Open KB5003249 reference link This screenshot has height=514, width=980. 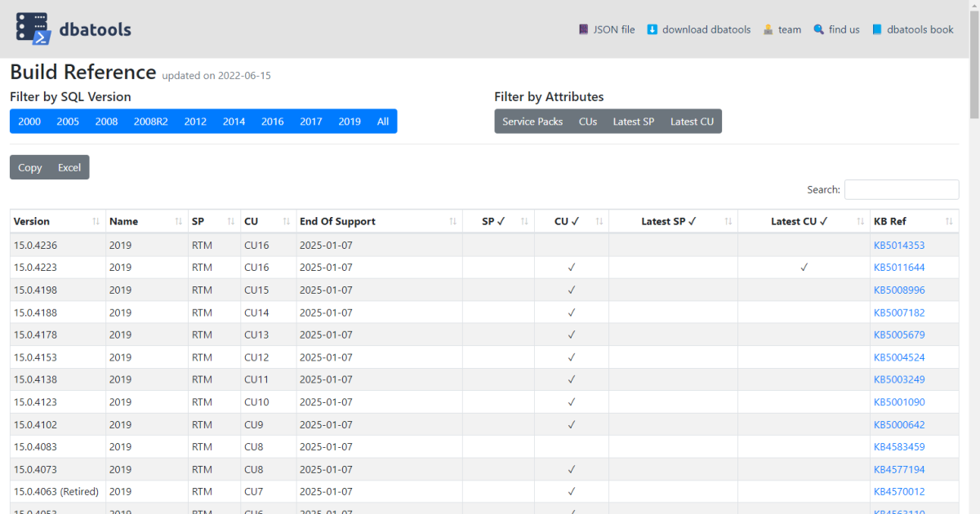tap(899, 379)
